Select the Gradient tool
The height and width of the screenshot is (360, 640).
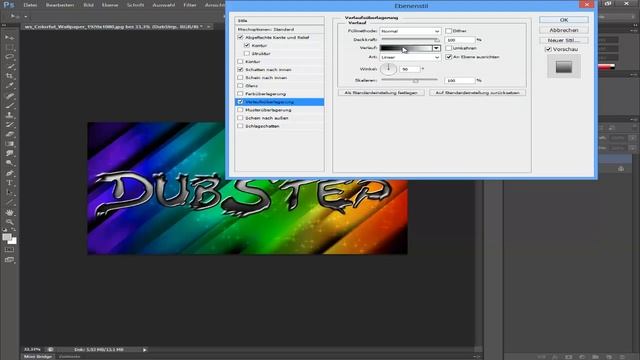(9, 144)
